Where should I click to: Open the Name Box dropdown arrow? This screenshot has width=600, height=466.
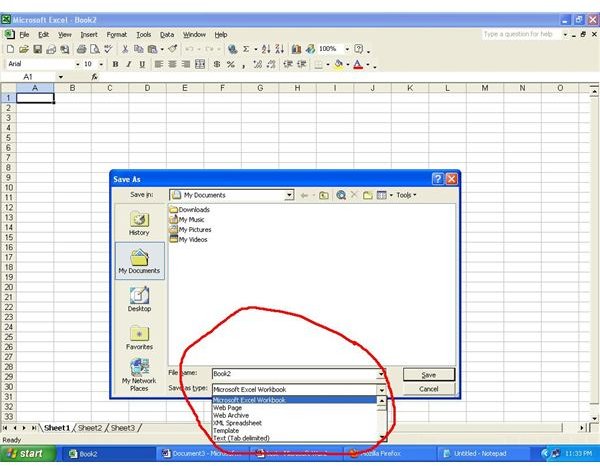tap(61, 77)
